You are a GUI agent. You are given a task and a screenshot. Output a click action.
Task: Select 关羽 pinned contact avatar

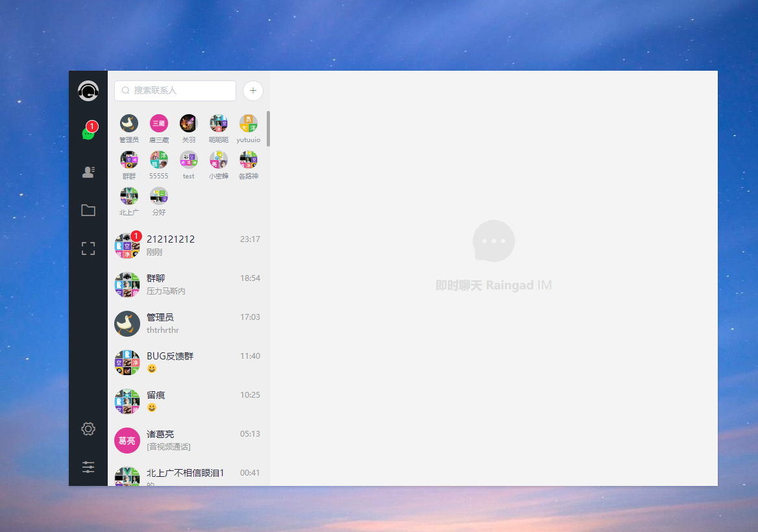point(189,124)
